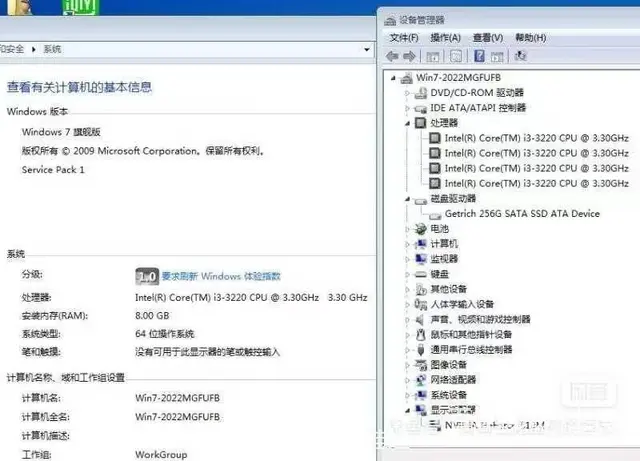Click the Service Pack 1 text
640x461 pixels.
(53, 170)
